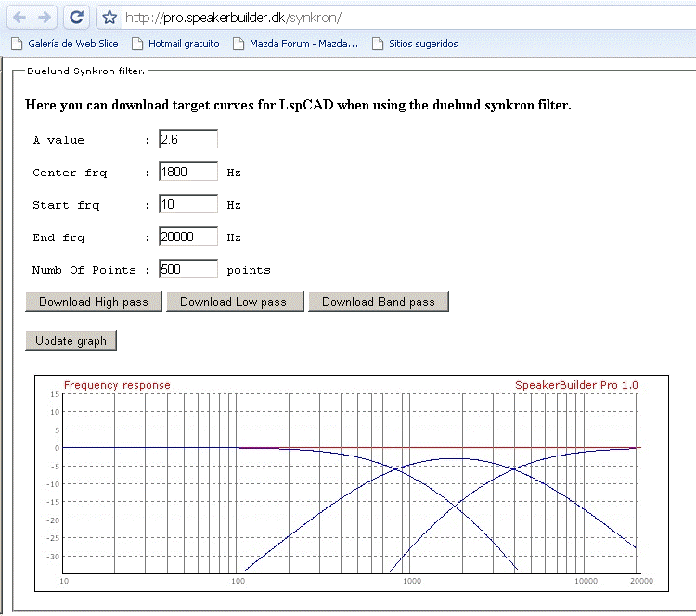Click the Center frq input field
Screen dimensions: 696x616
point(188,172)
